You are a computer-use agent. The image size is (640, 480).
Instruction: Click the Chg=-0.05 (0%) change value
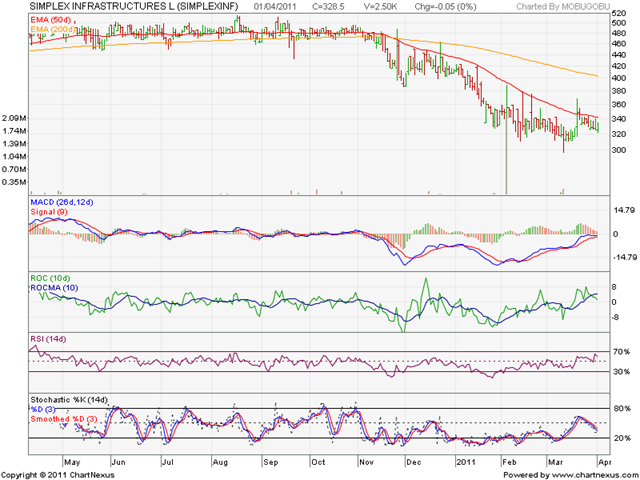pos(445,7)
